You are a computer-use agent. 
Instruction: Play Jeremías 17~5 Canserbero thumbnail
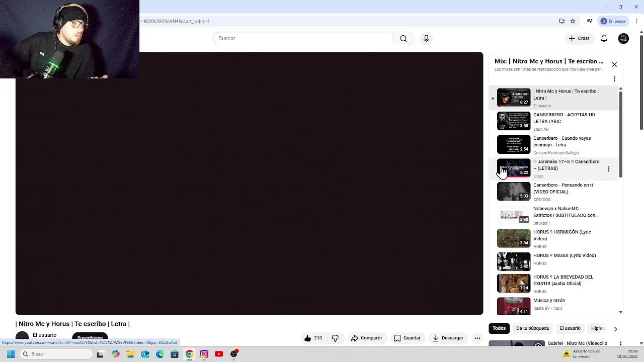pos(514,168)
